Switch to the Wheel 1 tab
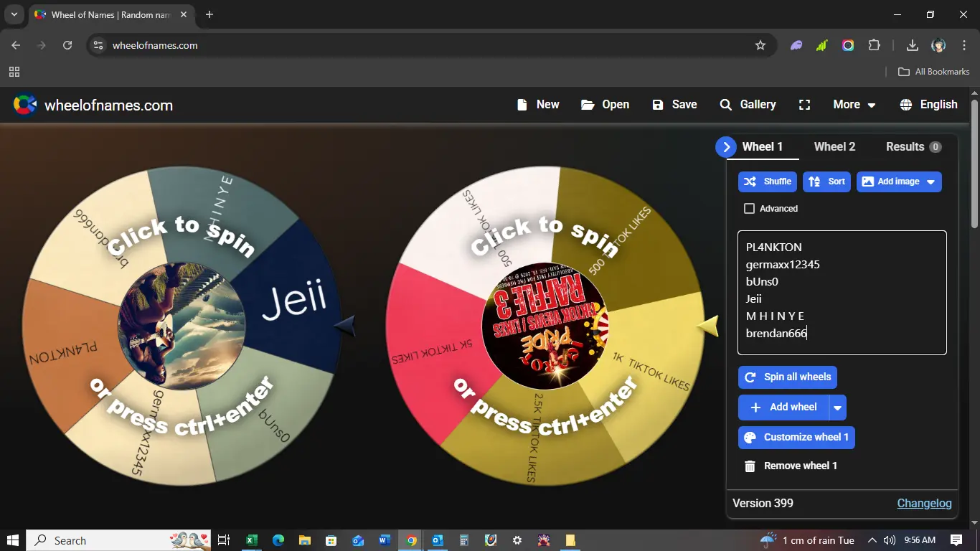Image resolution: width=980 pixels, height=551 pixels. (763, 147)
